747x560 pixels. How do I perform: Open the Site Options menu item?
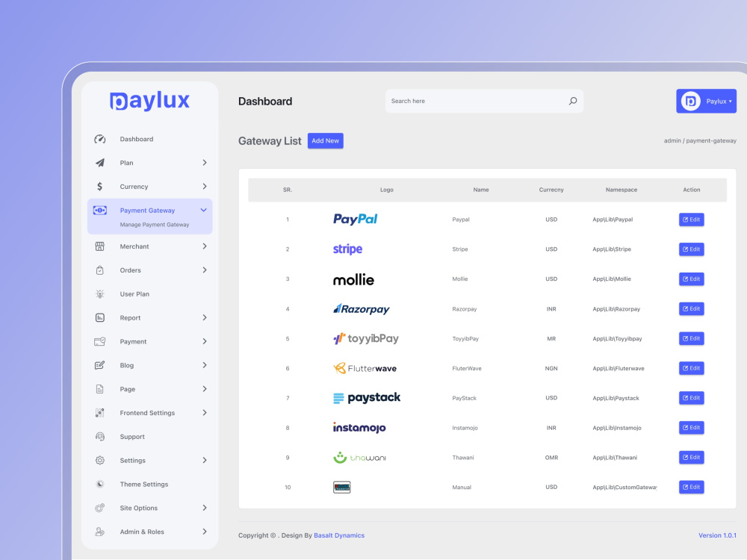pyautogui.click(x=149, y=508)
